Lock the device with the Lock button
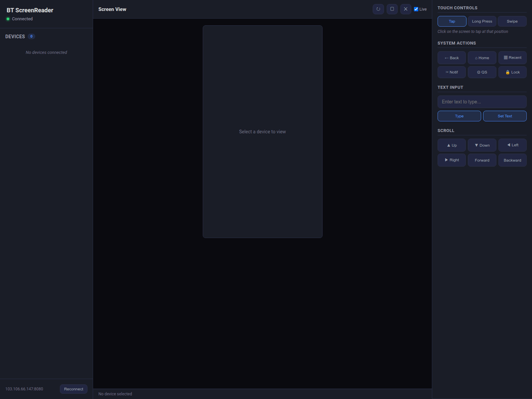The height and width of the screenshot is (399, 532). 512,72
